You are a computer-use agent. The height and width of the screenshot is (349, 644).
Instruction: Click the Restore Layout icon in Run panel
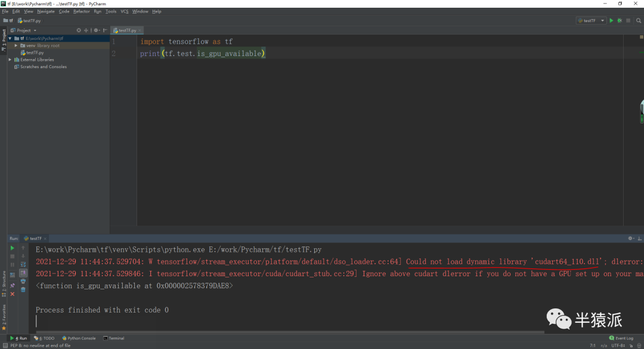[x=13, y=274]
